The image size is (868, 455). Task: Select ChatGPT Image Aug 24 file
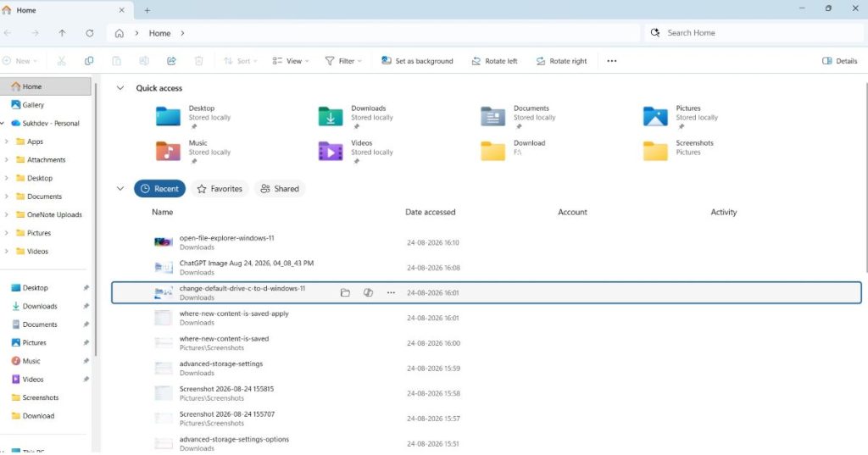click(486, 268)
